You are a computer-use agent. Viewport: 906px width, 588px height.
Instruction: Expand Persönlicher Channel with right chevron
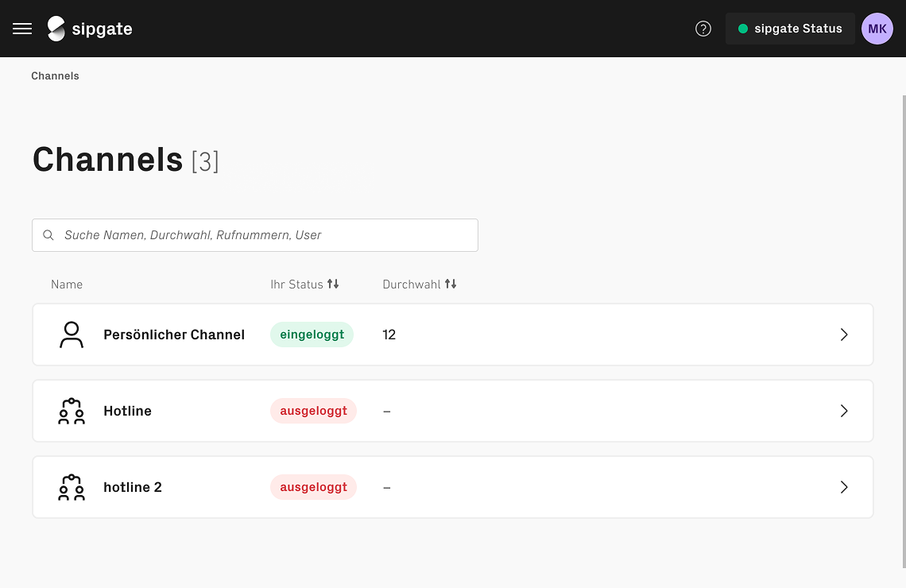click(x=844, y=335)
